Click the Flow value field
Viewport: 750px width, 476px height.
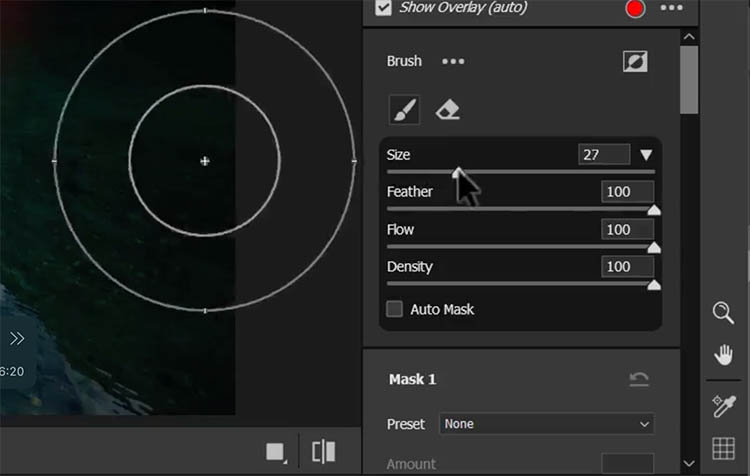tap(627, 230)
